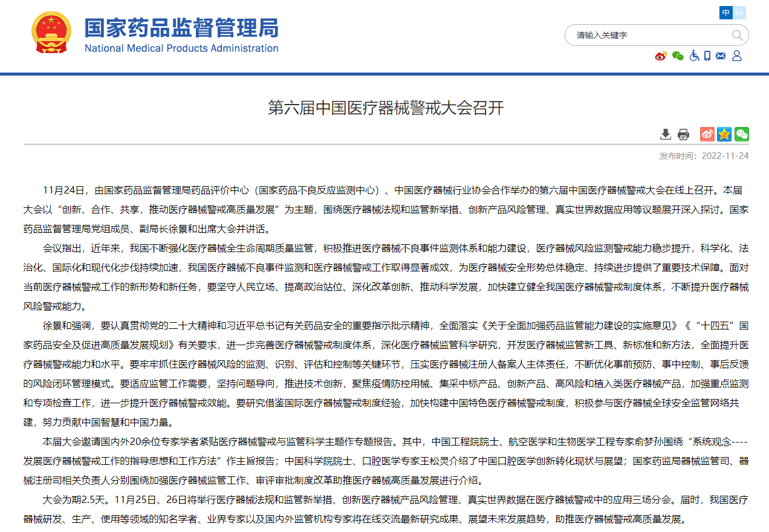Click the search magnifier button

[738, 36]
